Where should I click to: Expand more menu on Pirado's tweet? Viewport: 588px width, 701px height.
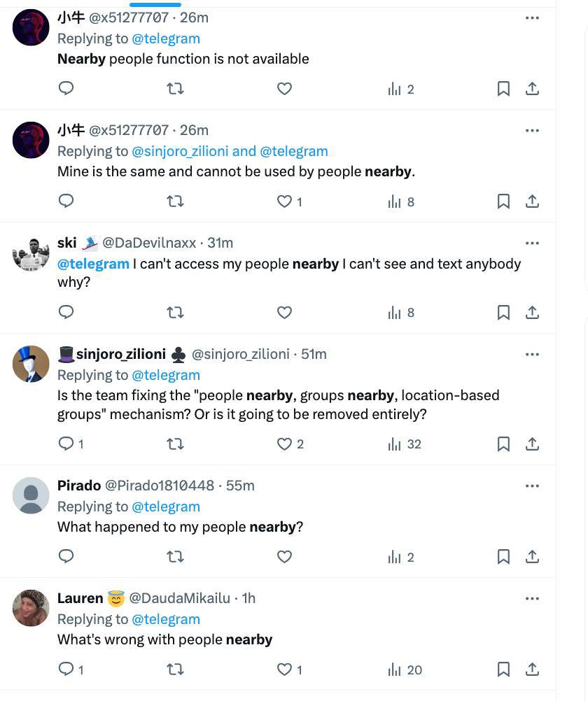click(x=532, y=486)
